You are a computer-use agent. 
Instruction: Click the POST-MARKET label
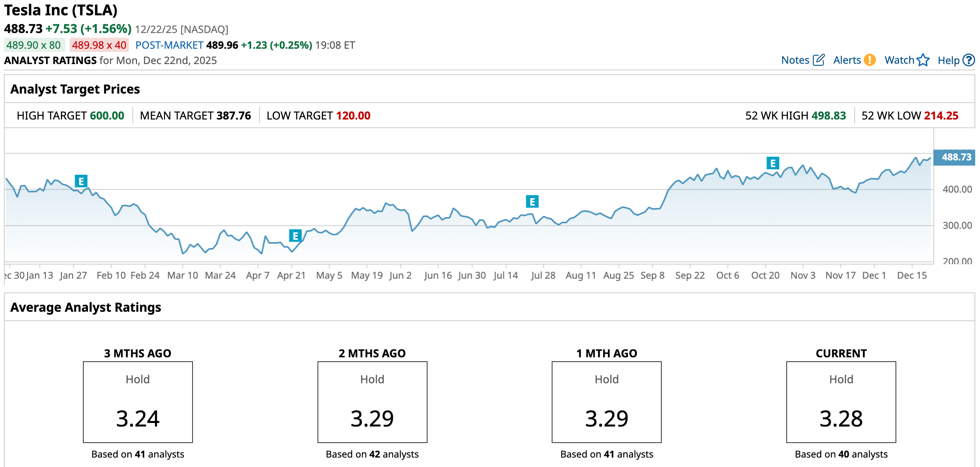tap(169, 45)
